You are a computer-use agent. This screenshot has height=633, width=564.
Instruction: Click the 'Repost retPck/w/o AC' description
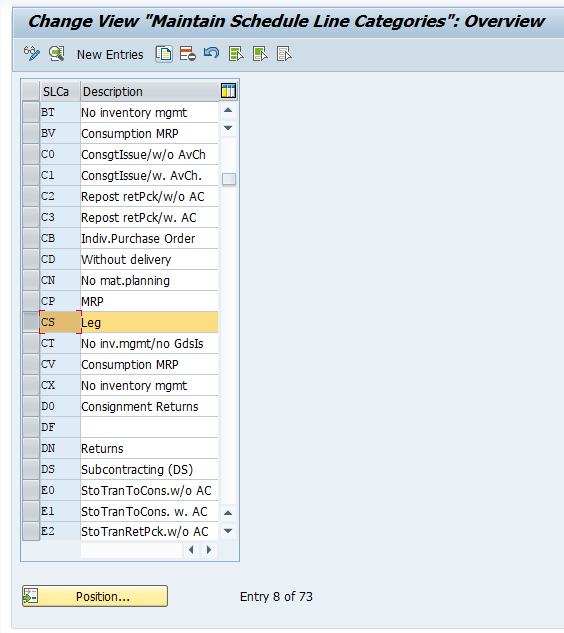click(149, 196)
